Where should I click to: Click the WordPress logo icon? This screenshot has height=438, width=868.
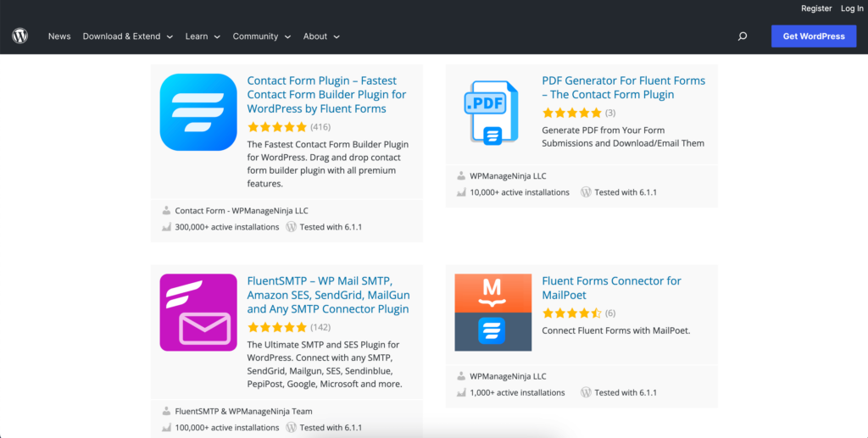coord(20,36)
